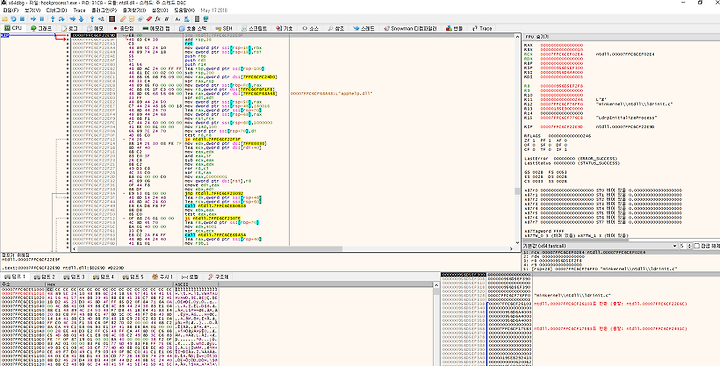Switch to the Snowman 디컴파일러 tab

click(x=410, y=28)
